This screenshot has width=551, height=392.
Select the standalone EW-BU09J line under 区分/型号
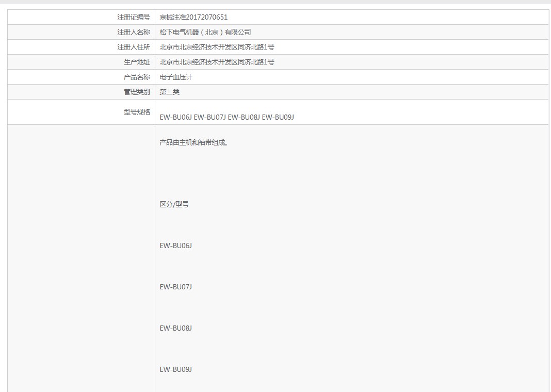176,369
